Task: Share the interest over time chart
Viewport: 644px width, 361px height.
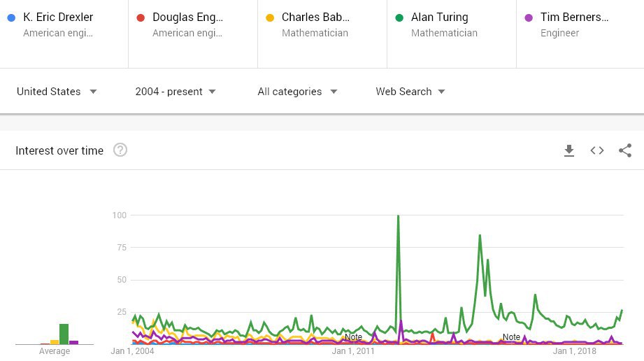Action: pyautogui.click(x=625, y=150)
